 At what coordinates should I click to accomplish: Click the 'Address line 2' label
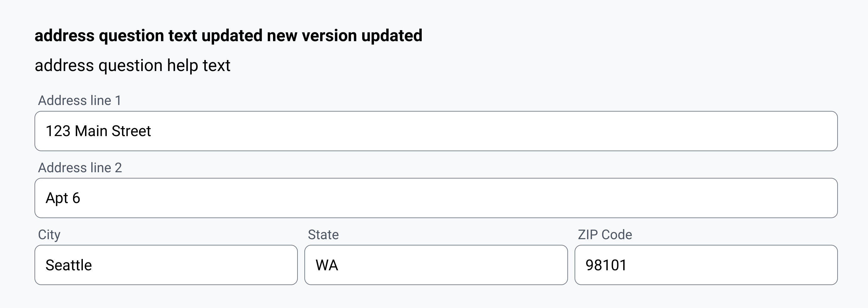pos(81,167)
